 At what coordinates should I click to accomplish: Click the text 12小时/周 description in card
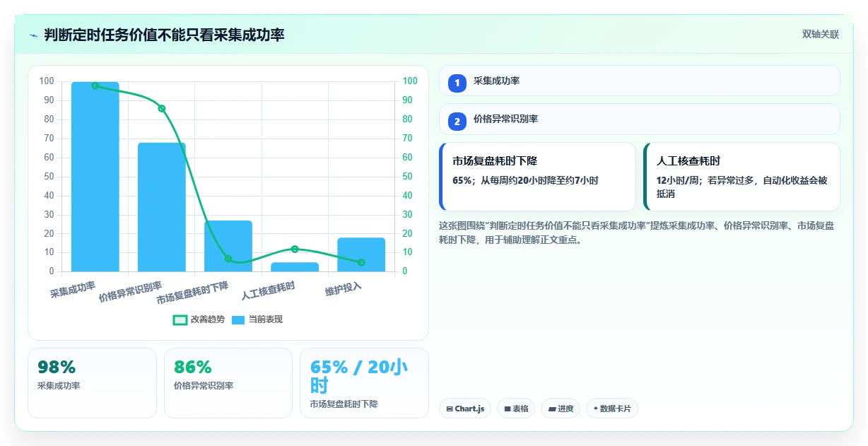pyautogui.click(x=741, y=187)
